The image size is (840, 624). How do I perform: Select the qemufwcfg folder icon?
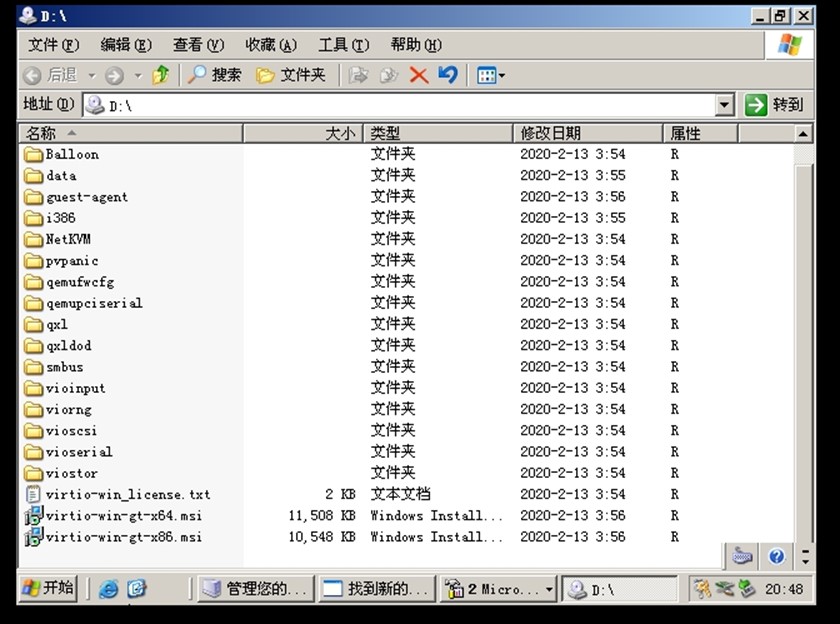33,282
